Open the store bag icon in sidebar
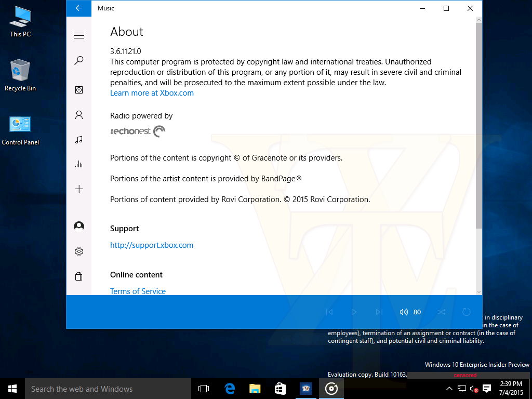532x399 pixels. pyautogui.click(x=79, y=276)
